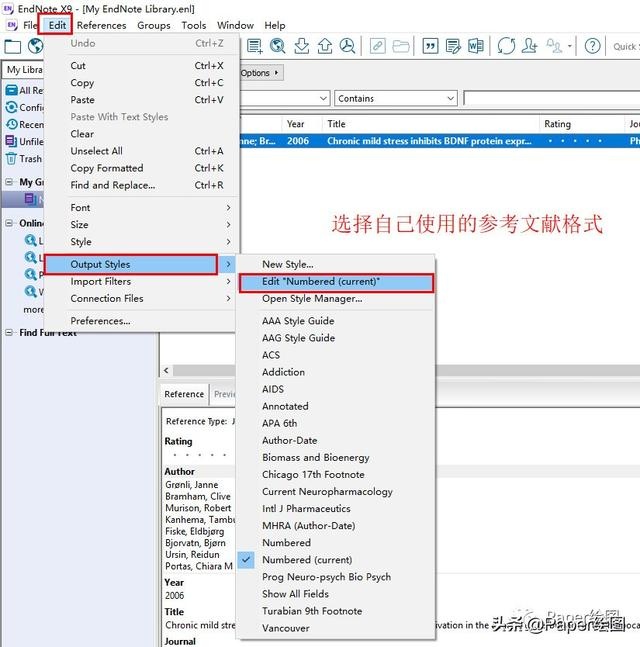Click the Help question mark icon
640x647 pixels.
click(x=593, y=46)
